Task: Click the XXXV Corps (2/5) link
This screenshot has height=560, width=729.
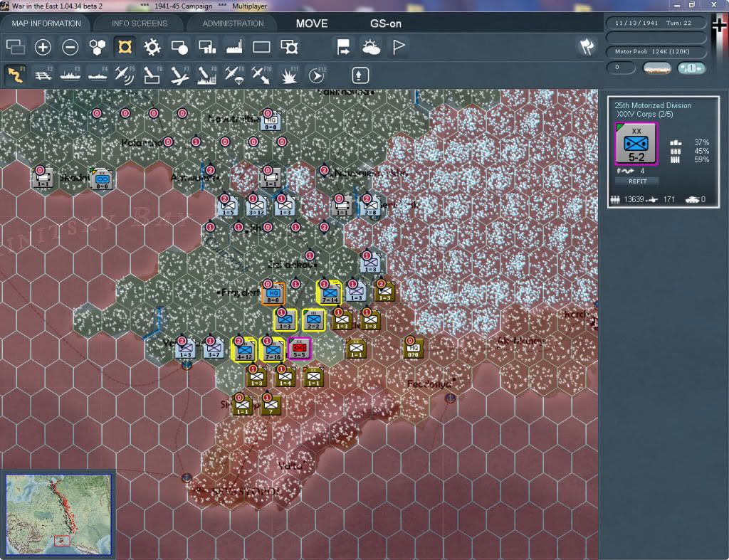Action: coord(644,115)
